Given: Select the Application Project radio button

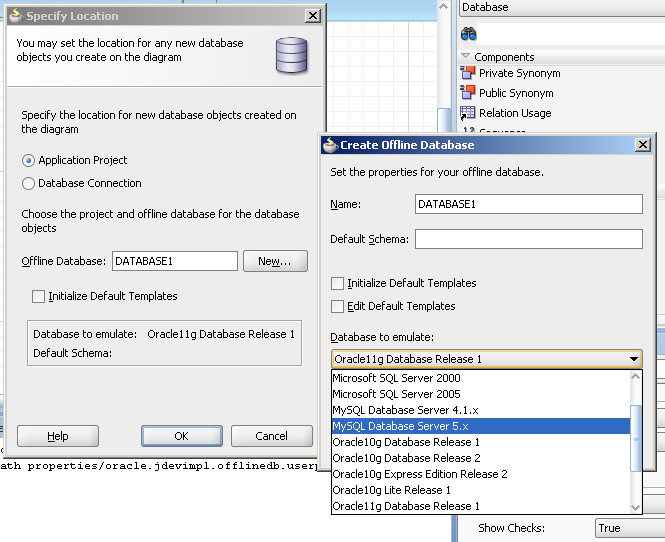Looking at the screenshot, I should pos(29,160).
